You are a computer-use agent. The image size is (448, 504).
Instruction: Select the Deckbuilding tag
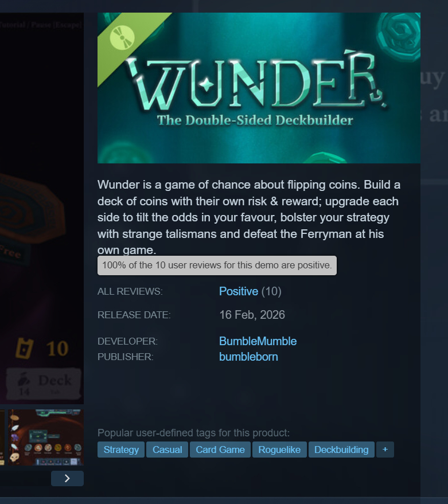point(341,450)
